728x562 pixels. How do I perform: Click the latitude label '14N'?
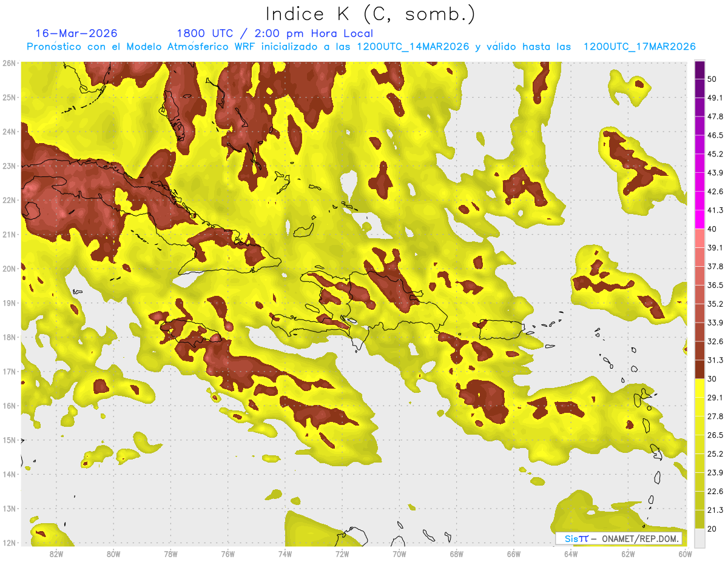point(9,474)
